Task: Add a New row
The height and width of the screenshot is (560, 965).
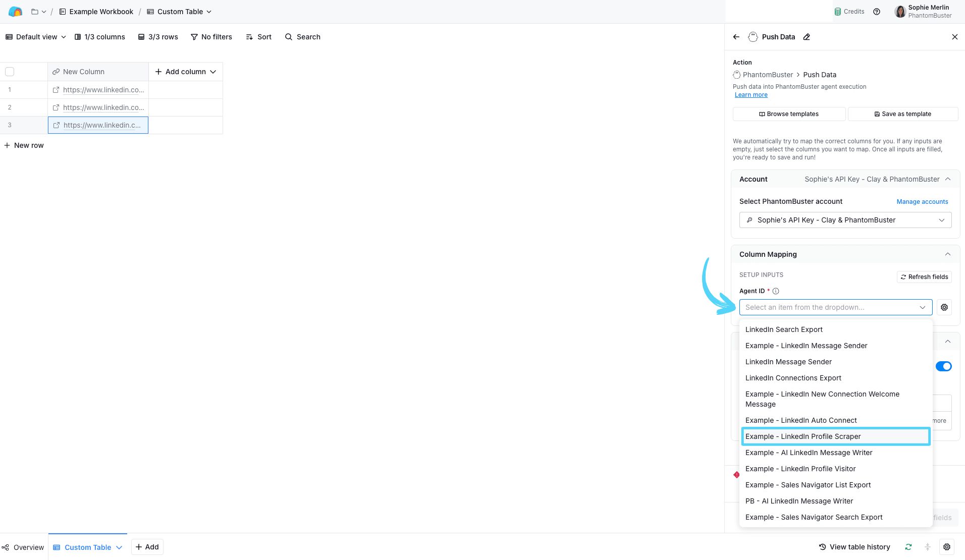Action: pyautogui.click(x=24, y=145)
